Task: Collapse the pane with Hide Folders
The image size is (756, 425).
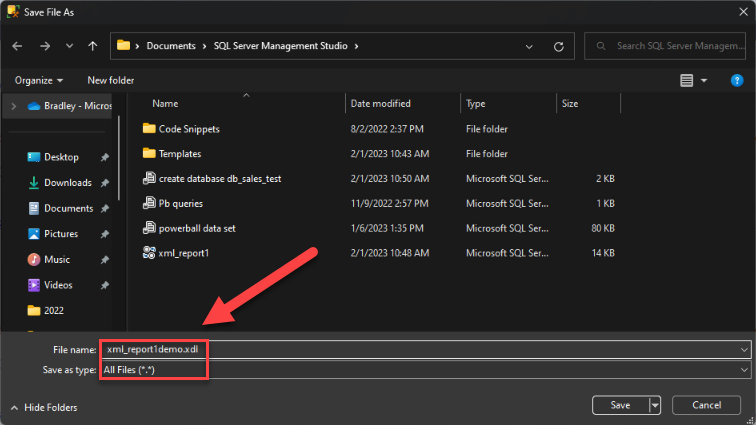Action: (x=44, y=408)
